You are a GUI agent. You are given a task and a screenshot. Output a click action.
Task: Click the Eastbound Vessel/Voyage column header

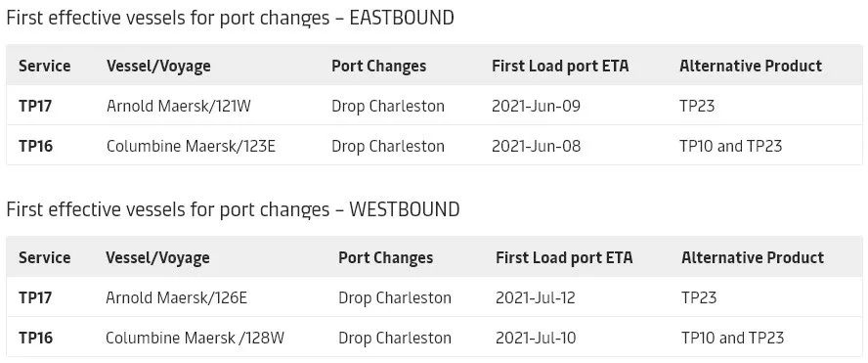pos(158,66)
